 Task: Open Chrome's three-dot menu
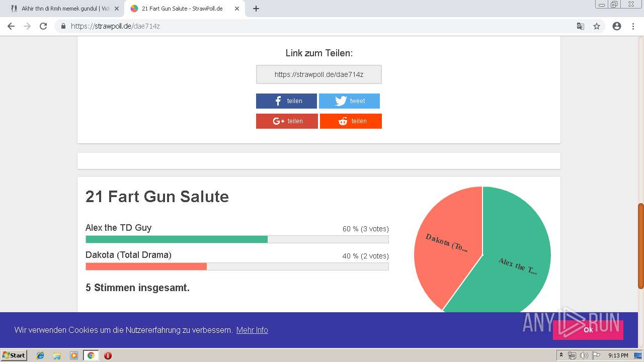pos(633,26)
